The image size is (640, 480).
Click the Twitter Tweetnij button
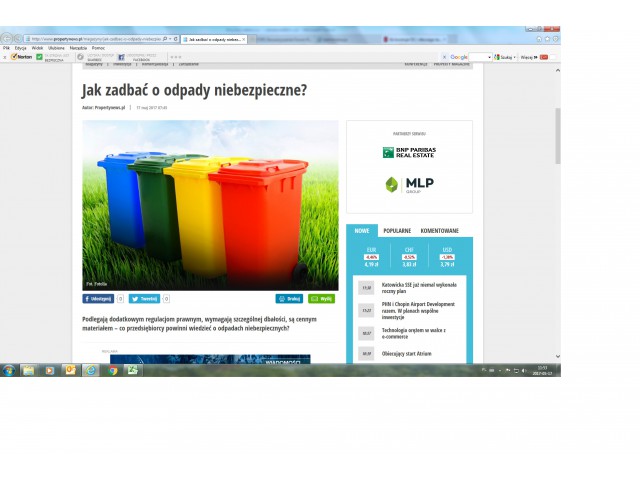click(144, 298)
